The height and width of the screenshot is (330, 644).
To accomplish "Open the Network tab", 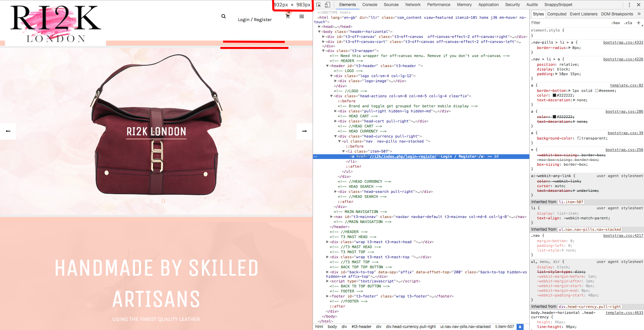I will tap(413, 5).
